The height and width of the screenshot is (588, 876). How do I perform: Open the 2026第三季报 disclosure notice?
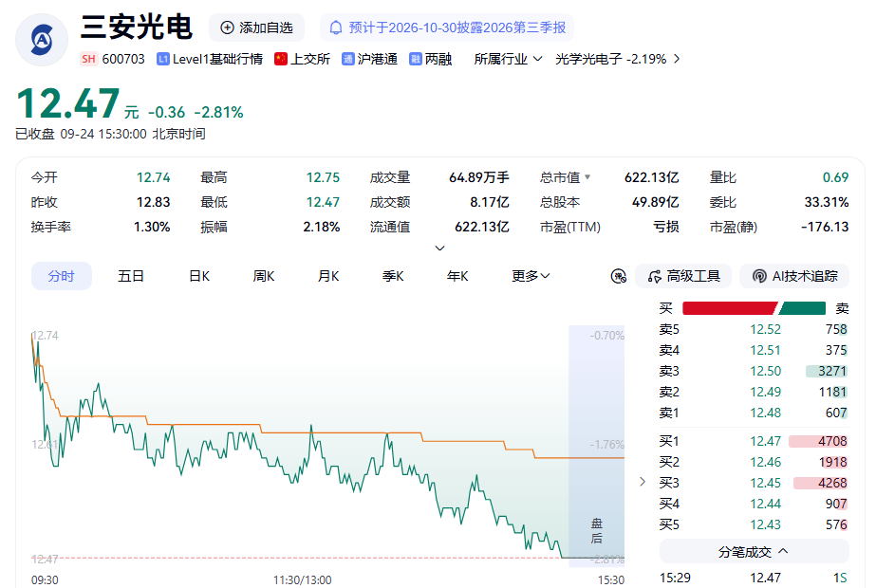point(447,28)
